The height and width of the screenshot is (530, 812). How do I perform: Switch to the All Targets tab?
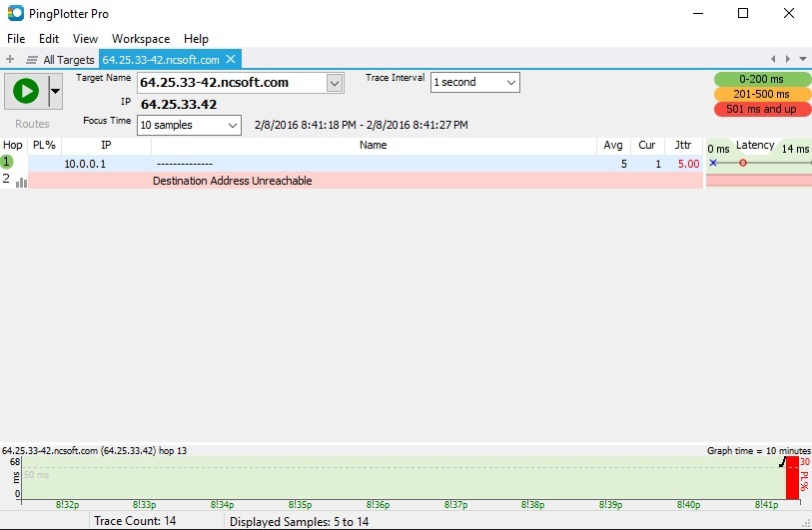68,60
